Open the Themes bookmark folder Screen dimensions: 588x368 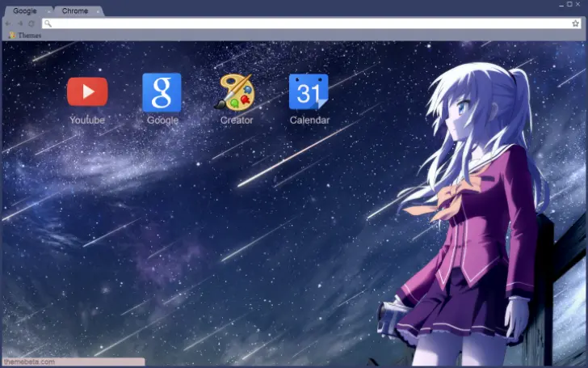tap(25, 36)
